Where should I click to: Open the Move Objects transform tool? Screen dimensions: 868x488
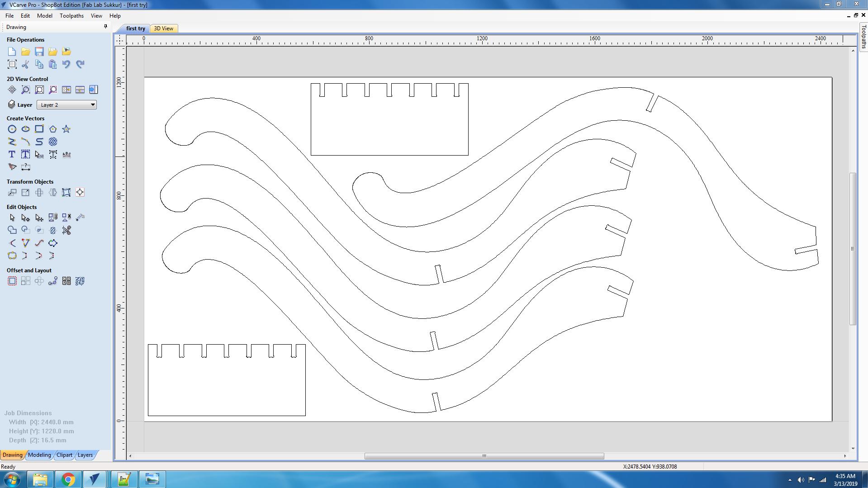[12, 193]
